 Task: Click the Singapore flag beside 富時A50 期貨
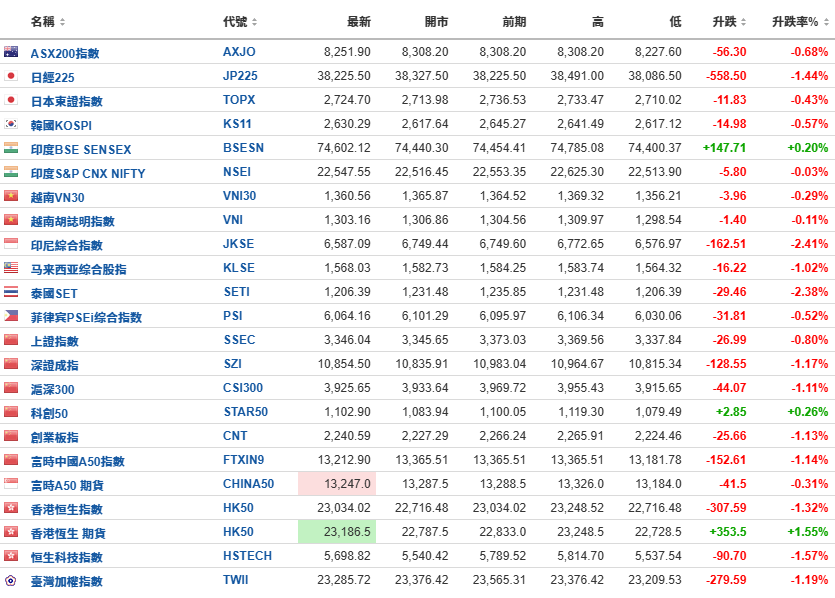[x=11, y=483]
